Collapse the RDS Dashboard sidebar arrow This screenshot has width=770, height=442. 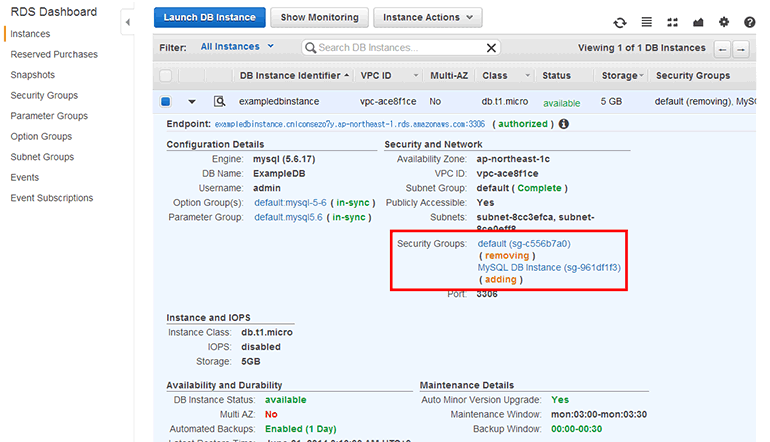click(127, 20)
